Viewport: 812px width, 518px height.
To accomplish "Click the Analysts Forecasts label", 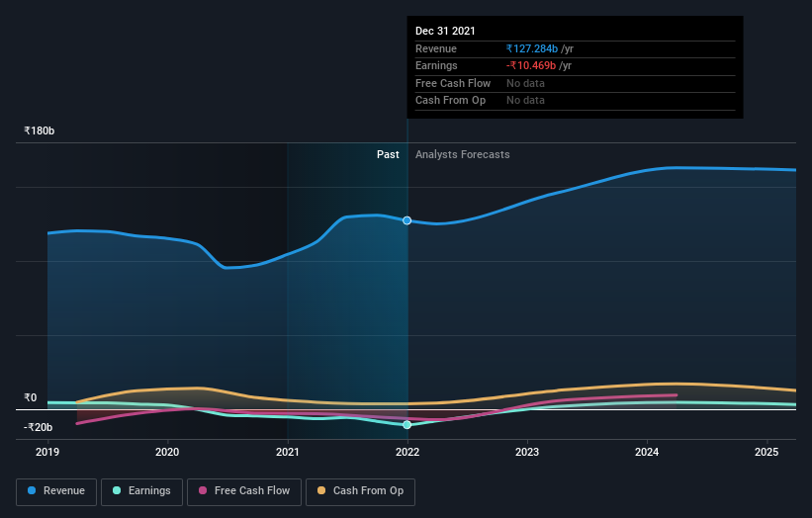I will coord(463,154).
